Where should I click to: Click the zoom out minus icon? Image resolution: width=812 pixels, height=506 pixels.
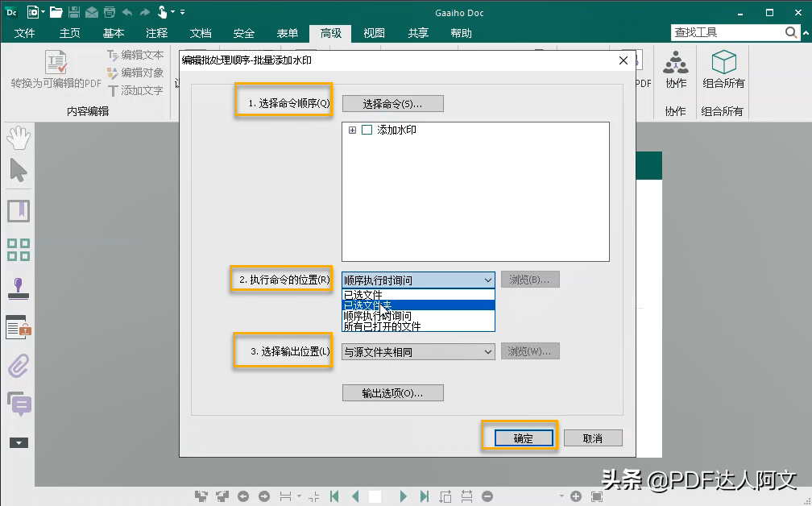point(487,496)
